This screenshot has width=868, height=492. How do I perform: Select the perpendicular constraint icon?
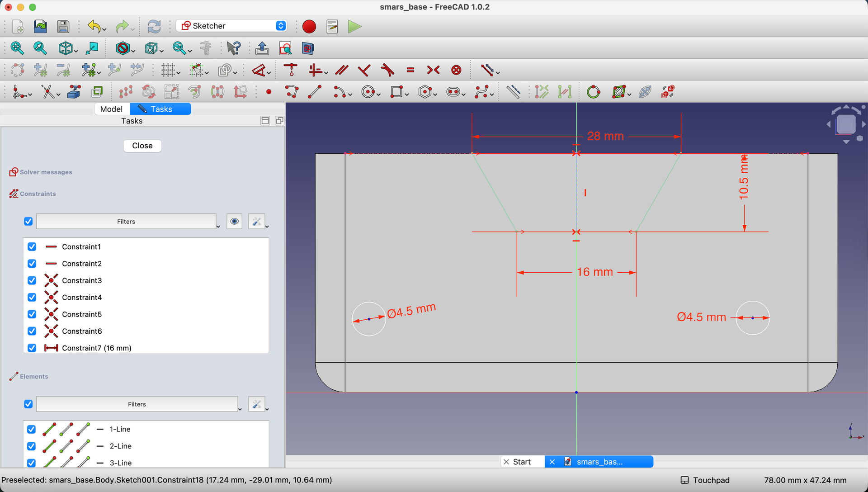click(x=364, y=70)
